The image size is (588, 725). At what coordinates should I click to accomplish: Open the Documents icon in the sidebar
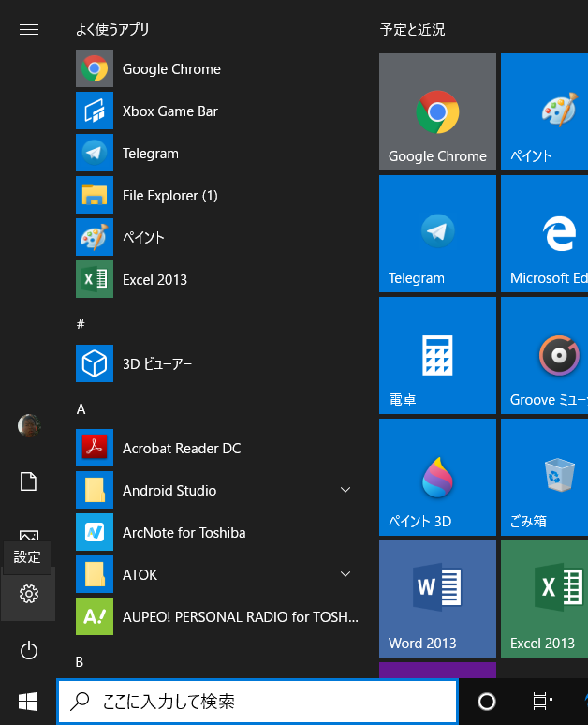click(x=29, y=481)
